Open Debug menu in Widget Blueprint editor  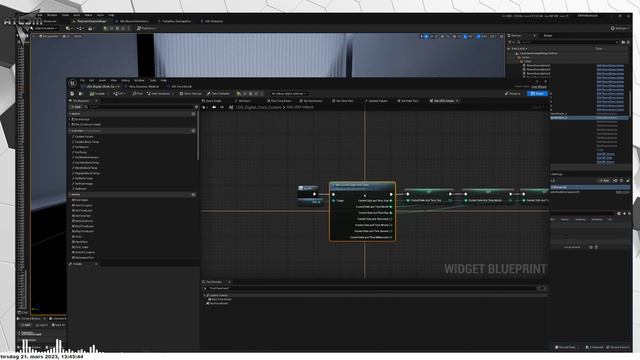[x=125, y=80]
